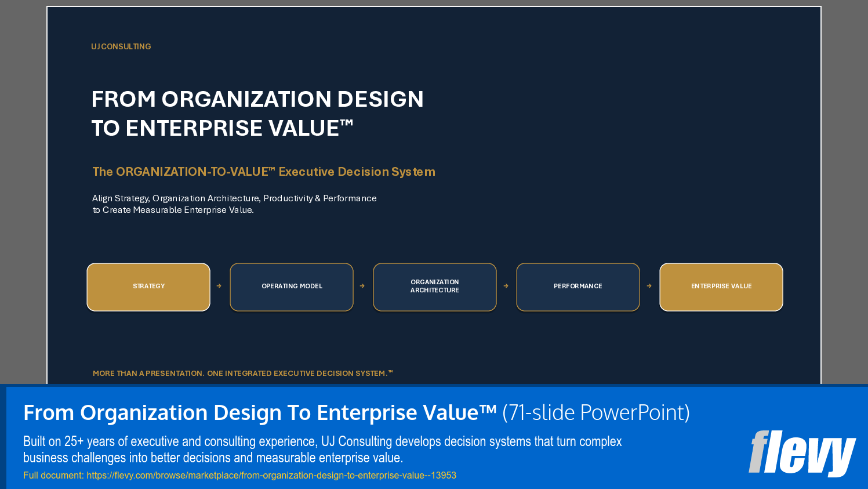This screenshot has width=868, height=489.
Task: Click the UJ CONSULTING label
Action: click(x=121, y=46)
